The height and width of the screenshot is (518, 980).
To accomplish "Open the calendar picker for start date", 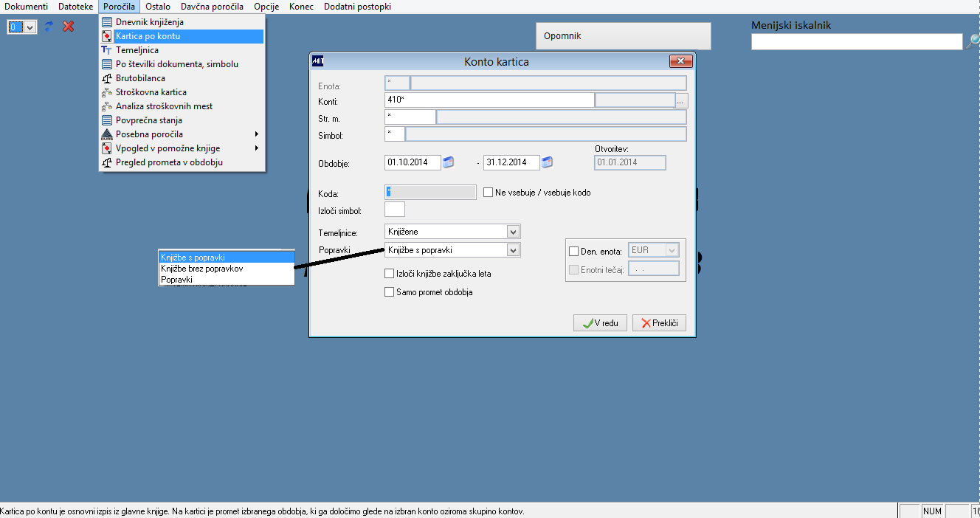I will tap(448, 162).
